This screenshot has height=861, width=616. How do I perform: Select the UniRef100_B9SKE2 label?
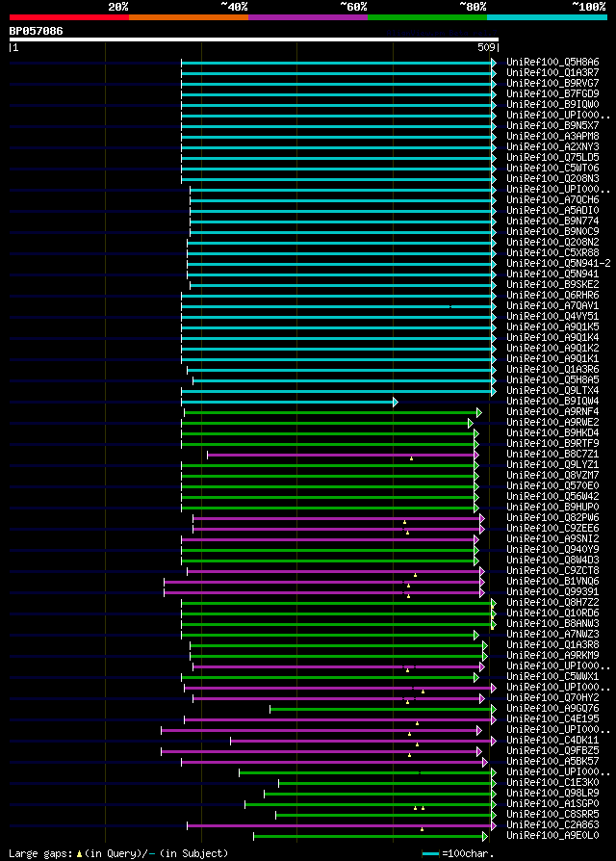552,284
